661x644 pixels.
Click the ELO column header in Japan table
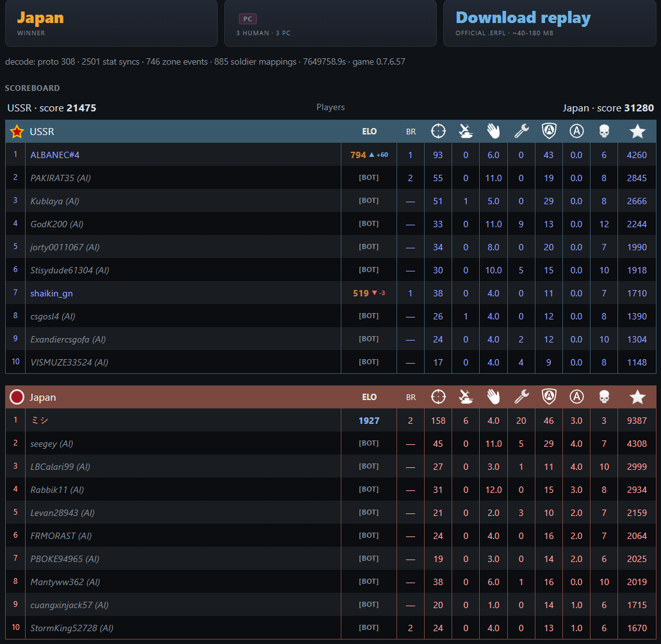(370, 397)
